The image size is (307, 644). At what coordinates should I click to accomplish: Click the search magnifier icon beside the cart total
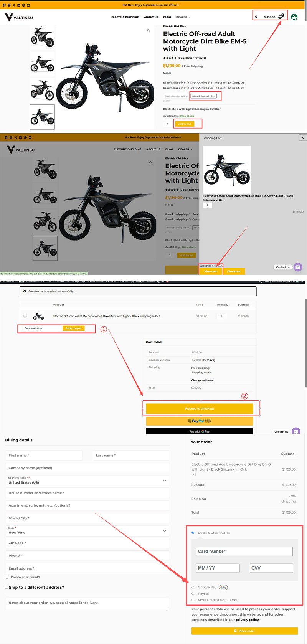[x=256, y=17]
